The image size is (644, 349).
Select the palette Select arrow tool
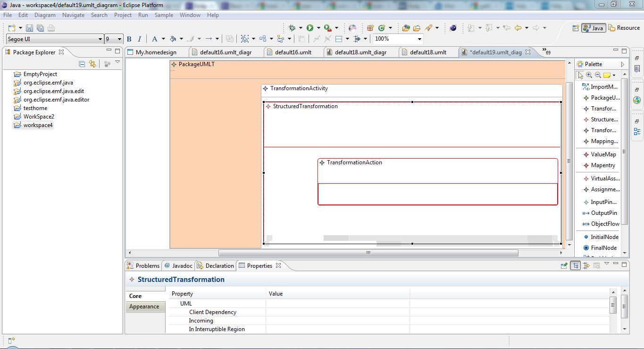pos(580,75)
